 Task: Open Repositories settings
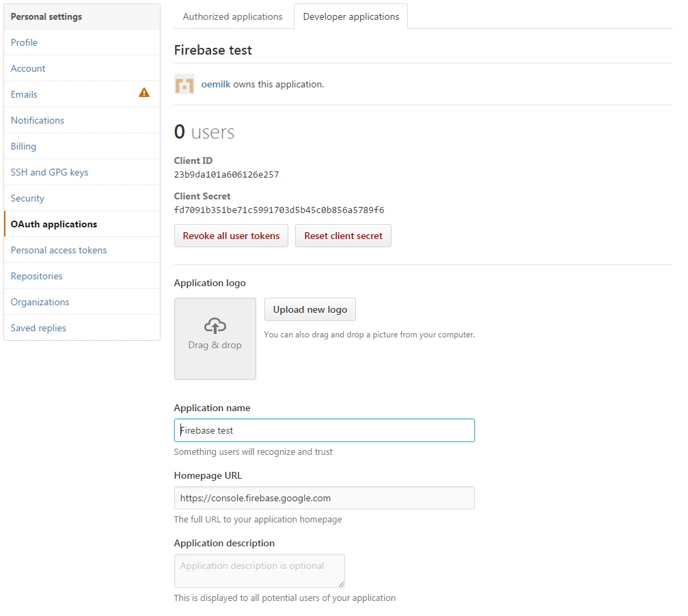pos(81,276)
